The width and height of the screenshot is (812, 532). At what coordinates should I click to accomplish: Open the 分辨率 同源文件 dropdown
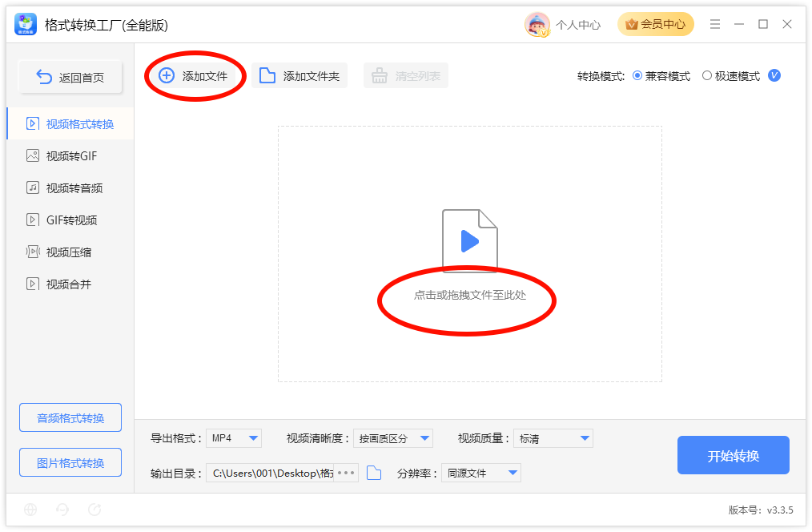481,473
